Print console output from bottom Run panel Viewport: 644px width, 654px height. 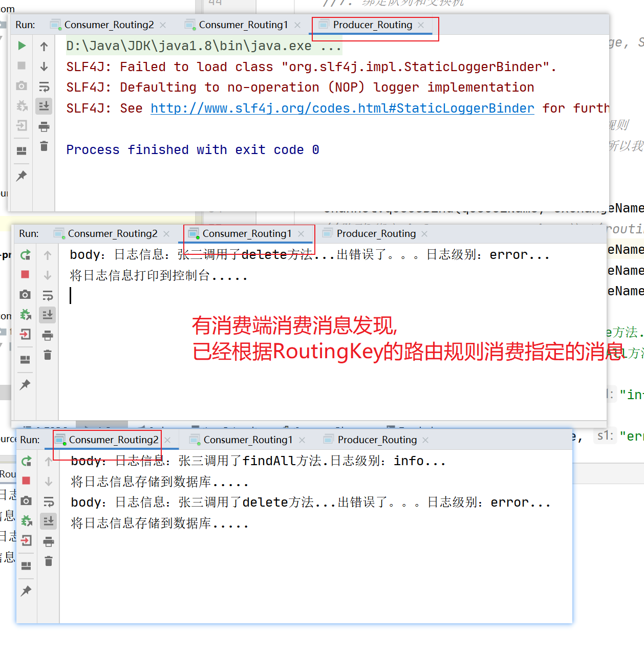click(49, 541)
